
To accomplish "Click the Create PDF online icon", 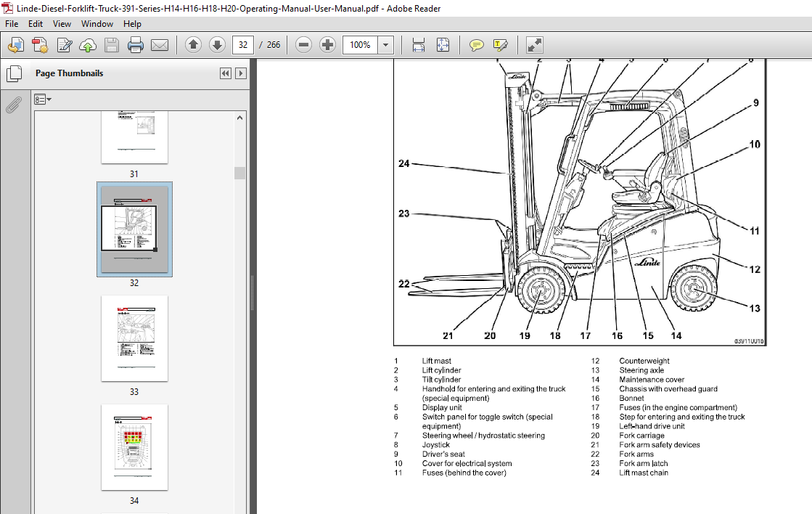I will pyautogui.click(x=15, y=45).
